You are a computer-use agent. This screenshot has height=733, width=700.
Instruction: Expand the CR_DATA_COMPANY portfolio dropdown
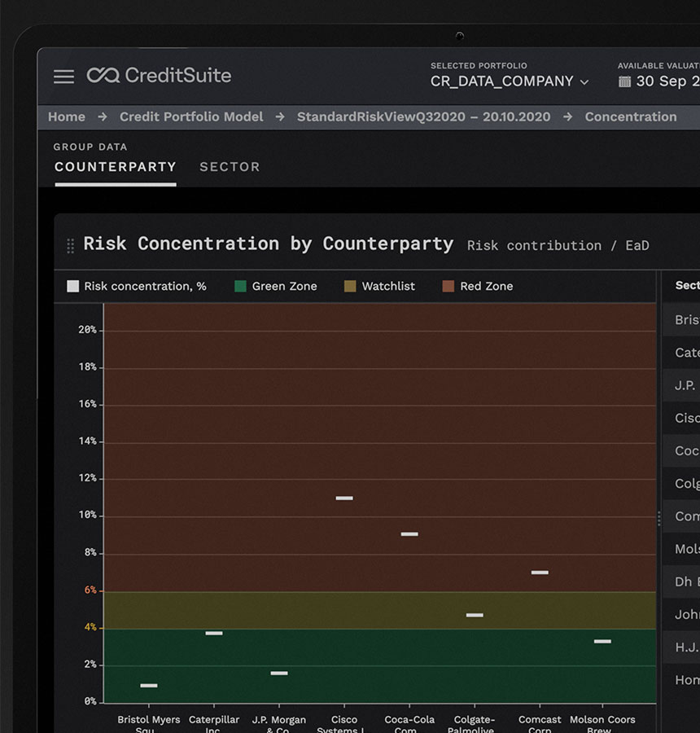(x=510, y=81)
